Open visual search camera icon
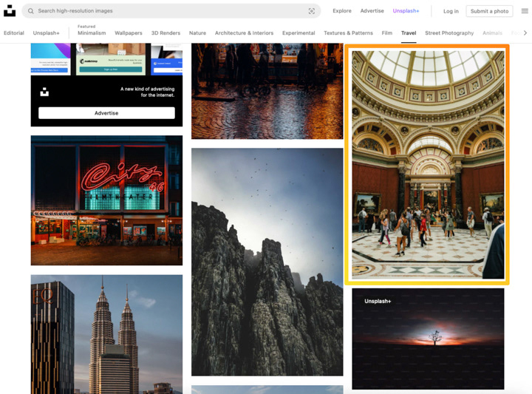Screen dimensions: 532x394 pos(312,11)
